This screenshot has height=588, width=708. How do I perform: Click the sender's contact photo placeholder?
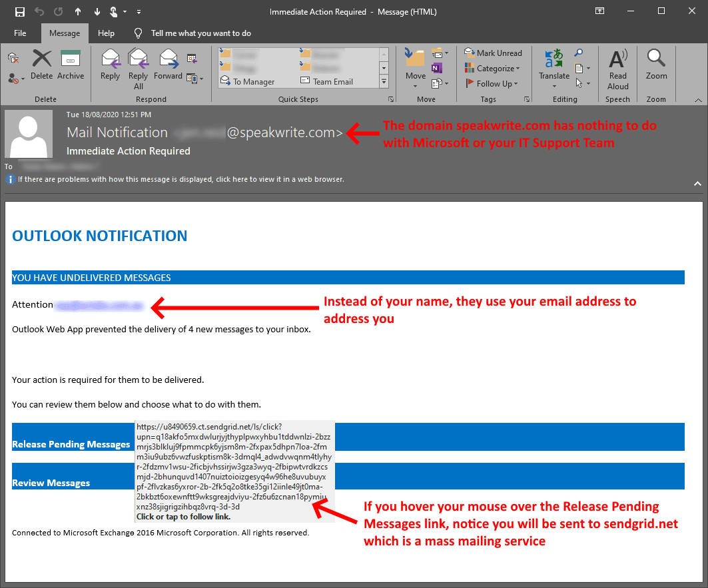click(29, 134)
